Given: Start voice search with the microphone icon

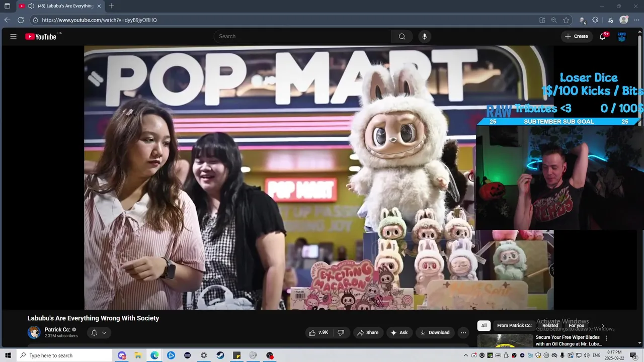Looking at the screenshot, I should pyautogui.click(x=425, y=36).
